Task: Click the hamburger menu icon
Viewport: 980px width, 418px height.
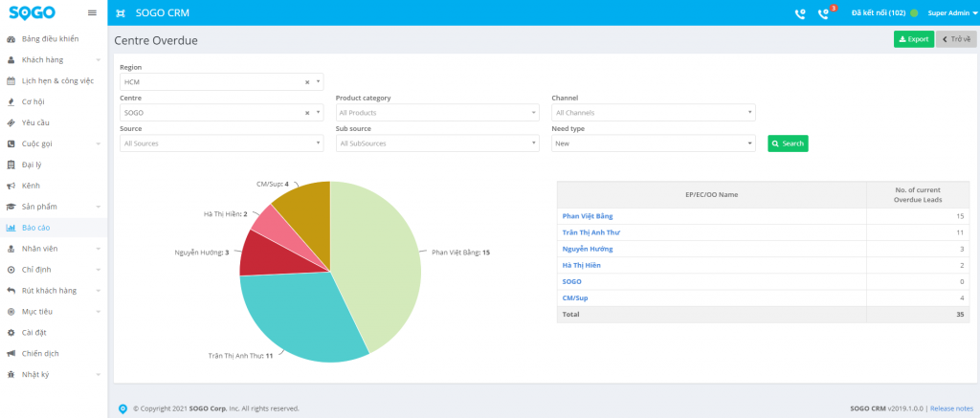Action: coord(92,13)
